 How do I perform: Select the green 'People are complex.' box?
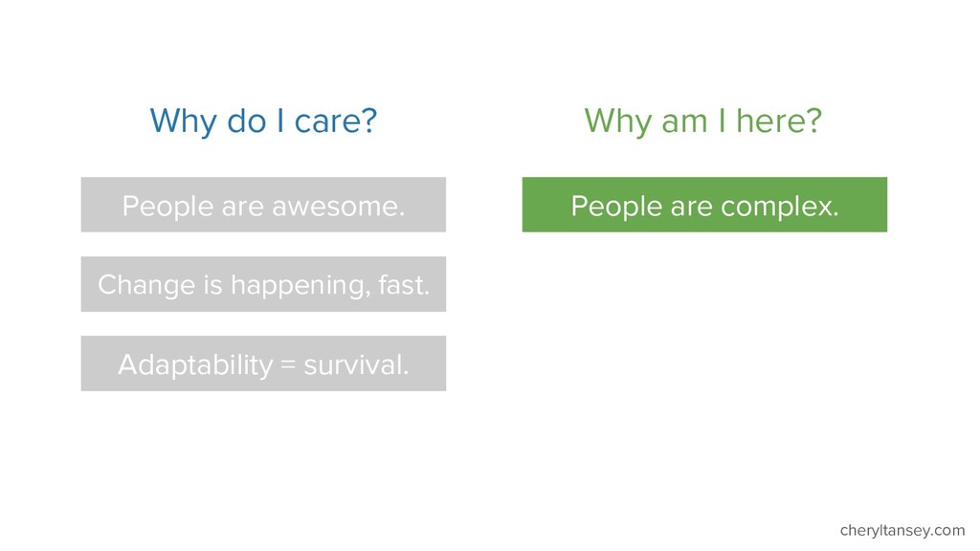point(704,205)
